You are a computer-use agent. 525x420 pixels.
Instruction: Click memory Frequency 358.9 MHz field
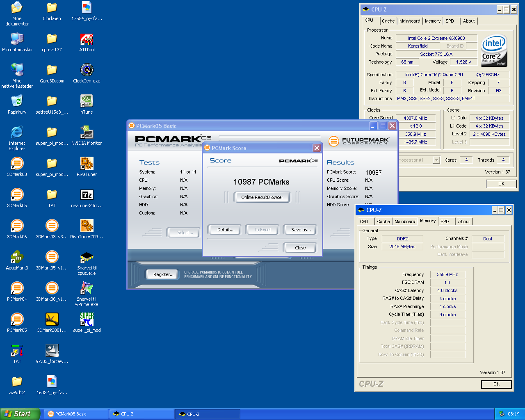(447, 274)
